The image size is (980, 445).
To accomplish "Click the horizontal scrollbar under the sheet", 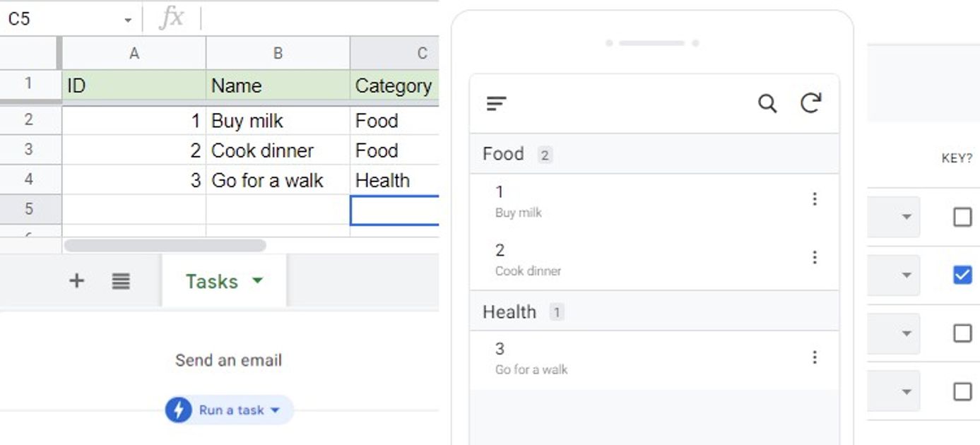I will 165,246.
